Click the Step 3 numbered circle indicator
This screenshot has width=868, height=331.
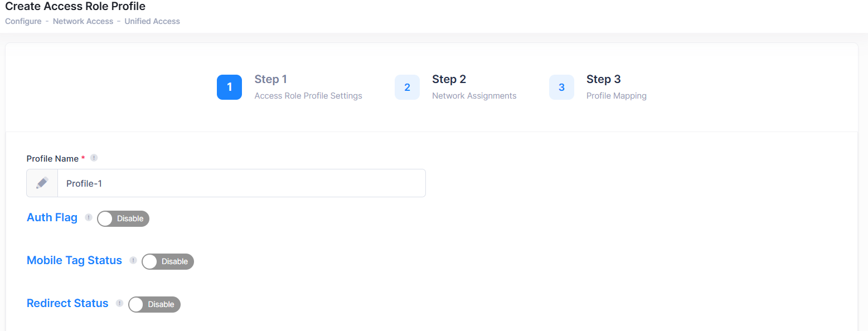[561, 87]
